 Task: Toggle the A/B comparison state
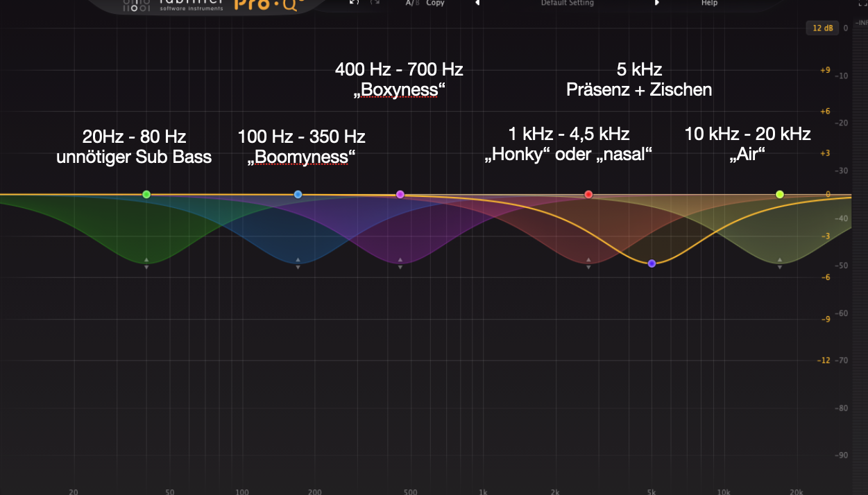(x=412, y=3)
